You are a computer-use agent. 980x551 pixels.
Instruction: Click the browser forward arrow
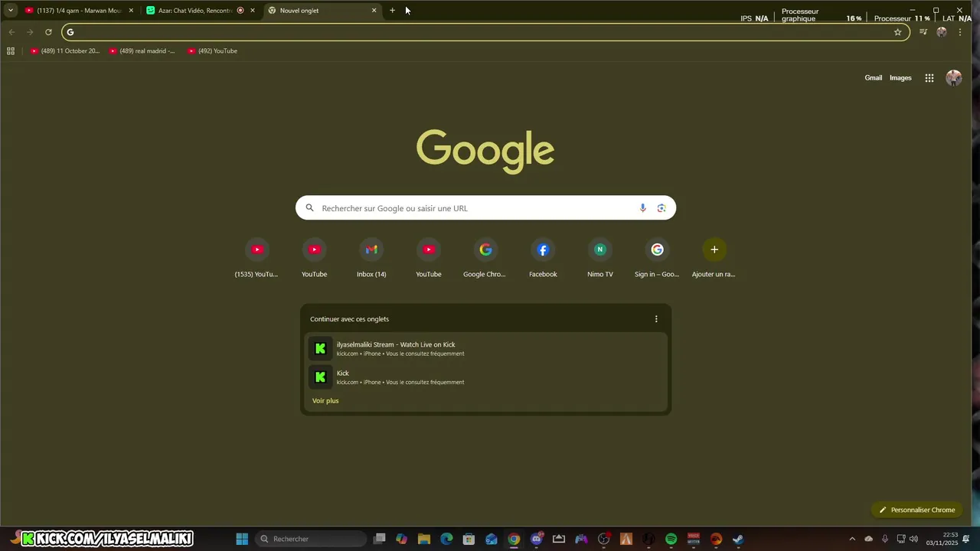coord(30,32)
